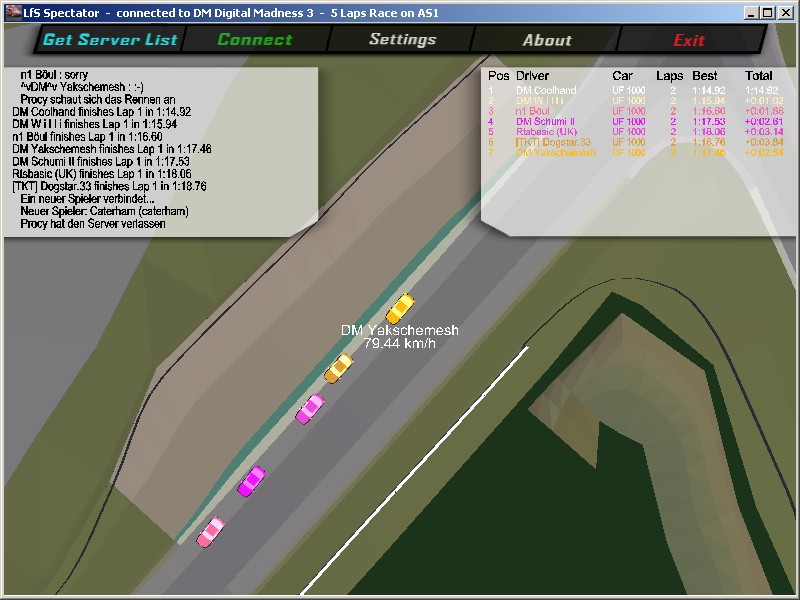Click 'Neuer Spieler: Caterham (caterham)' message
The image size is (800, 600).
click(x=105, y=211)
